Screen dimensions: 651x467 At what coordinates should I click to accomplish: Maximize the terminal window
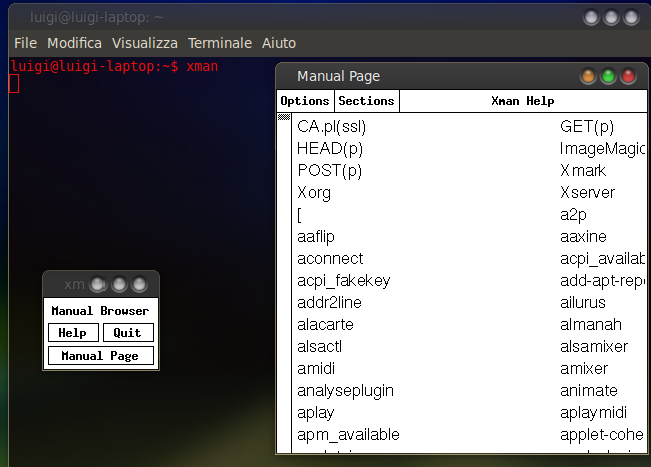click(x=611, y=17)
